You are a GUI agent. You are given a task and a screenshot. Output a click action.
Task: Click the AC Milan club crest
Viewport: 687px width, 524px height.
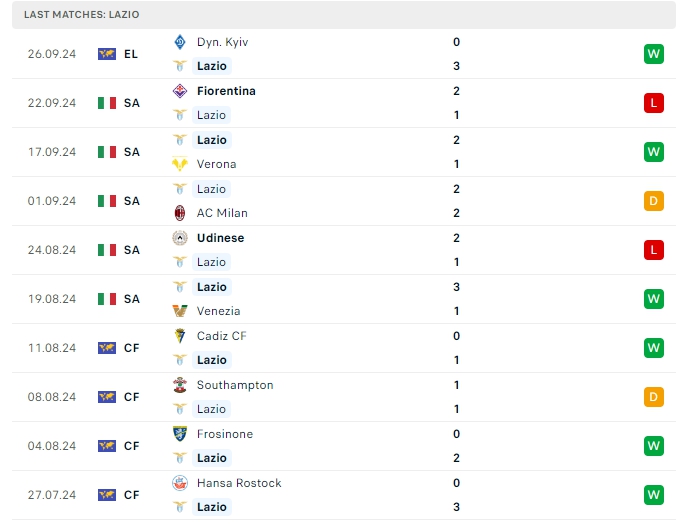tap(180, 213)
